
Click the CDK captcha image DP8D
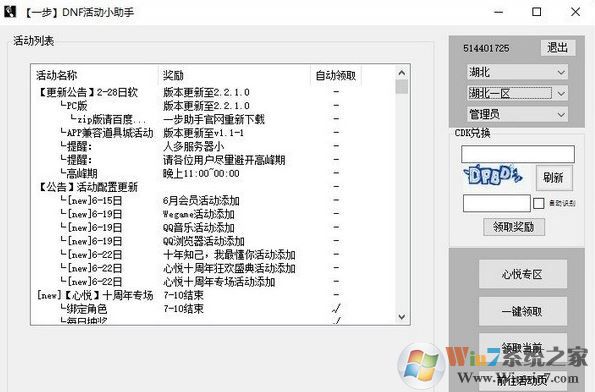493,176
